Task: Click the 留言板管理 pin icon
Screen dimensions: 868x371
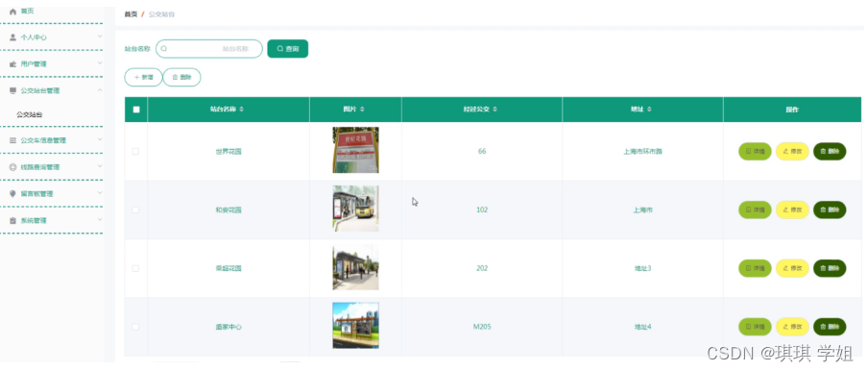Action: (13, 194)
